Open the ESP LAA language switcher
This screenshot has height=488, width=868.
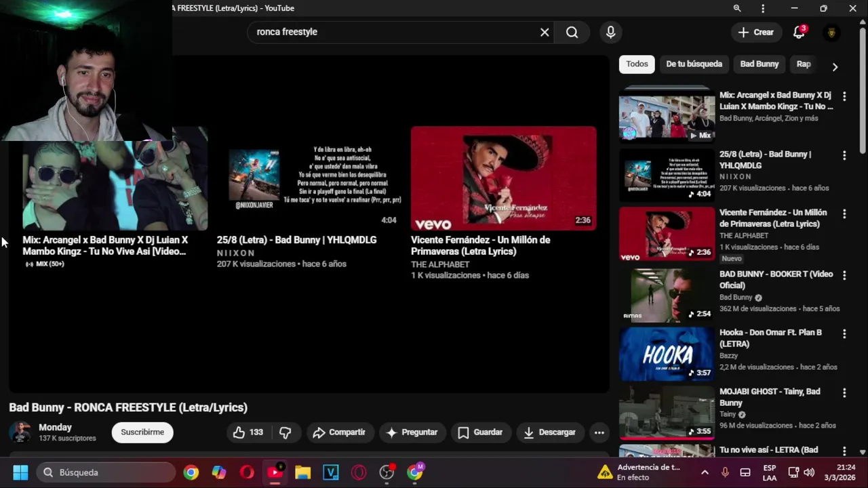770,472
